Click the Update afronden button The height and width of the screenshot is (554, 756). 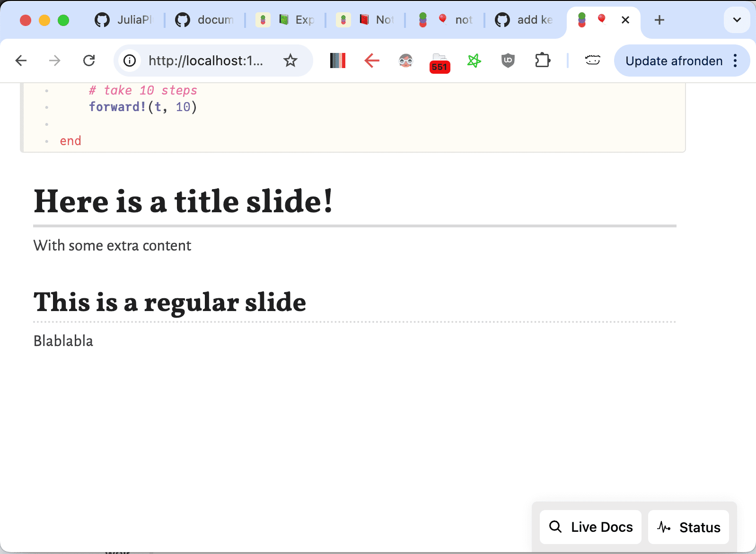[674, 61]
